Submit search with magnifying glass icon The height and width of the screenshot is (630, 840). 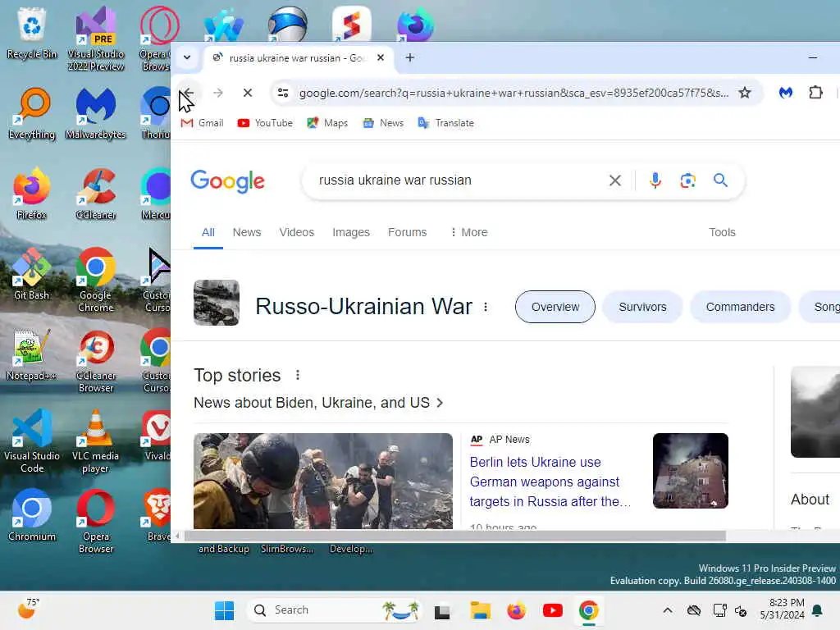[x=720, y=180]
